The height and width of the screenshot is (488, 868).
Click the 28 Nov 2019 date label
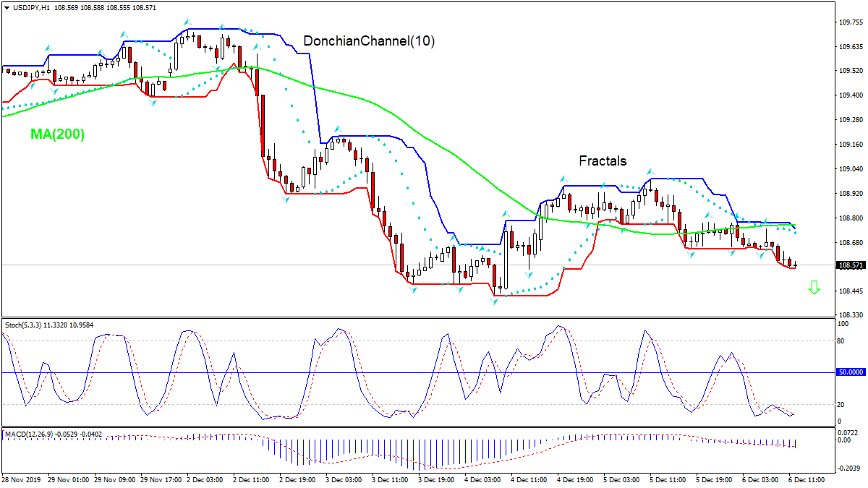tap(20, 479)
